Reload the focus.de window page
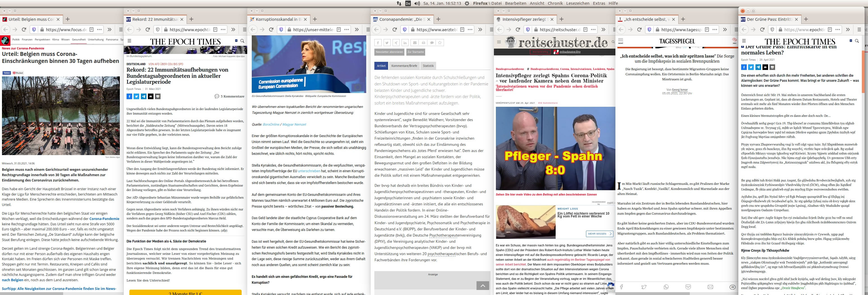Screen dimensions: 868x295 tap(24, 29)
